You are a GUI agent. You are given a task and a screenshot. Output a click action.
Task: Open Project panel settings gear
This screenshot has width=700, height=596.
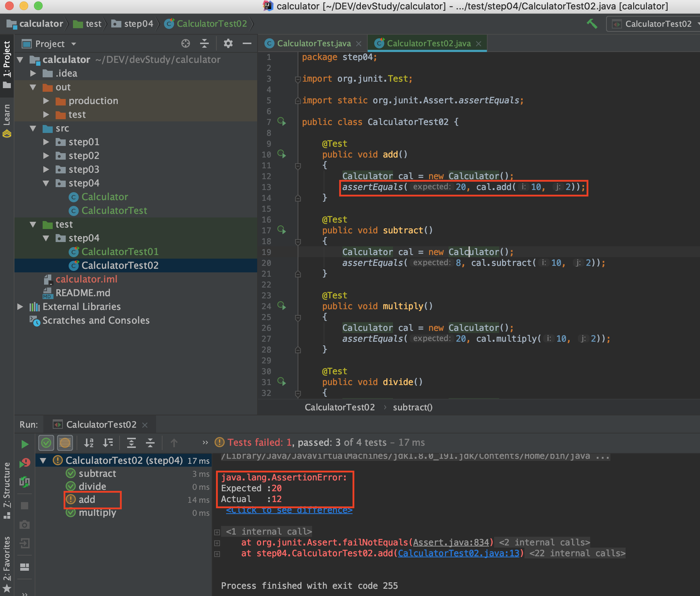[x=228, y=44]
